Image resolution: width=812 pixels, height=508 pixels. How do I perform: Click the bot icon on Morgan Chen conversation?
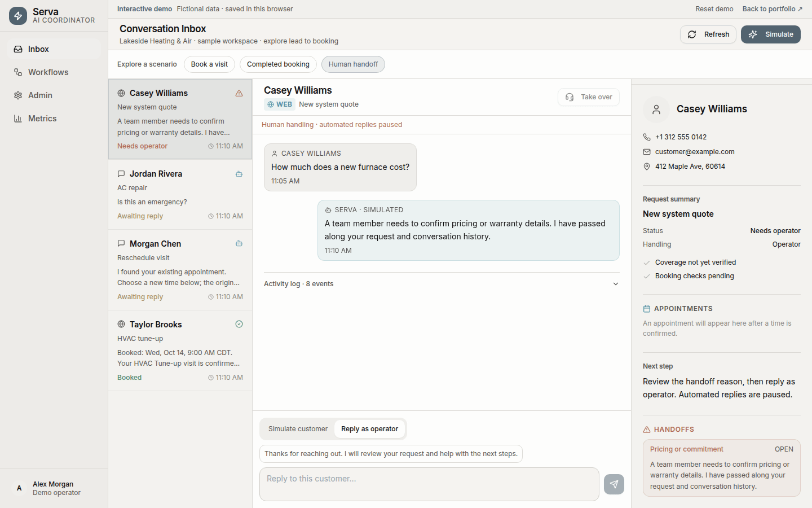[x=239, y=243]
